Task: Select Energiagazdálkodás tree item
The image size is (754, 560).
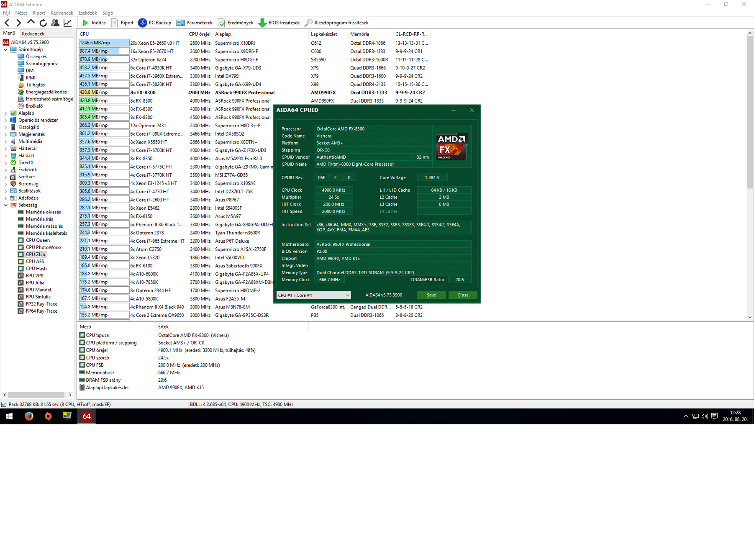Action: pos(46,92)
